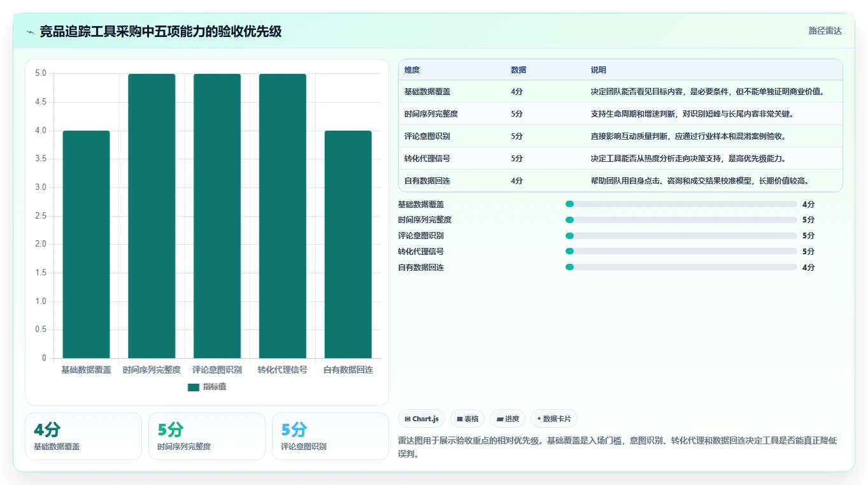Click the 指标值 legend text
This screenshot has width=868, height=485.
(214, 387)
